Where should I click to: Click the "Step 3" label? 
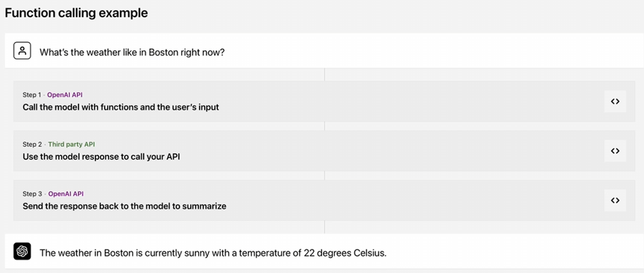click(x=32, y=194)
